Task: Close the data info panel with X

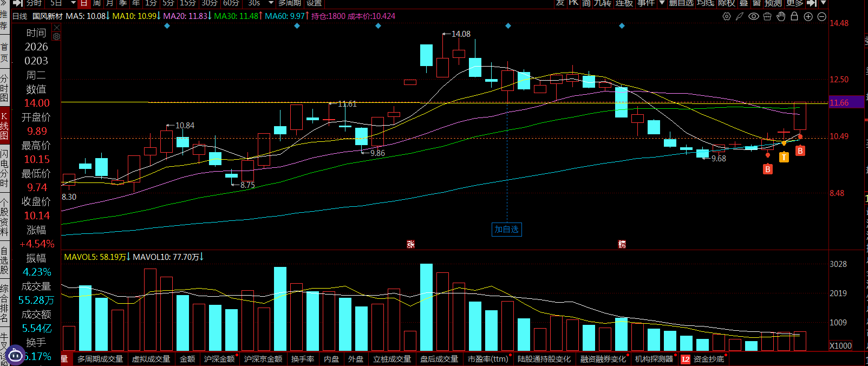Action: 56,28
